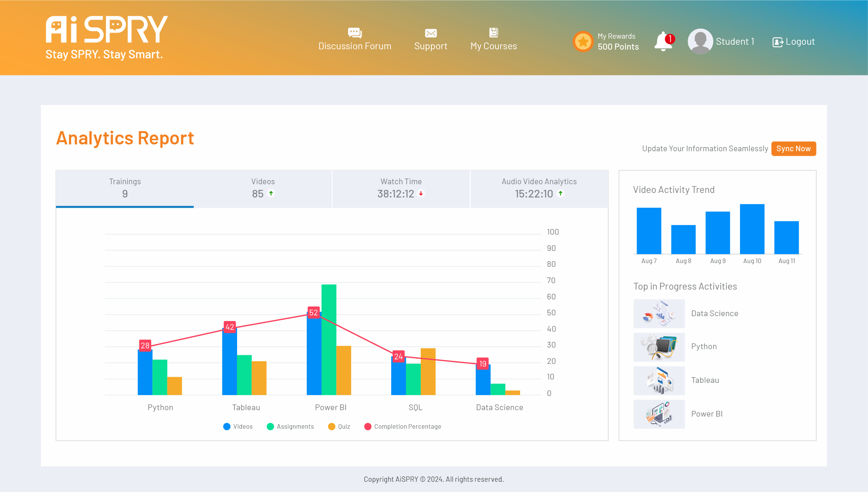Image resolution: width=868 pixels, height=492 pixels.
Task: Click the Aug 10 bar in trend chart
Action: 752,229
